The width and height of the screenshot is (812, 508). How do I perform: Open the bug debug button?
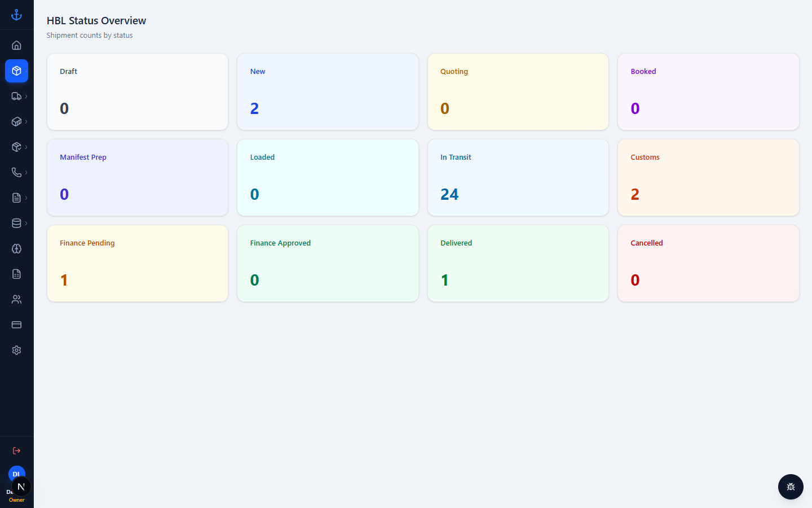pos(791,487)
